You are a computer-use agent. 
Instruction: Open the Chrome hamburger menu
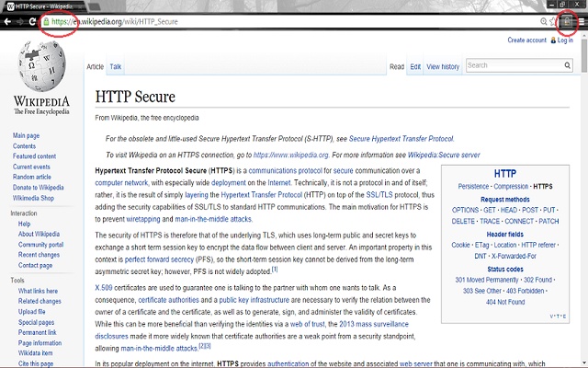tap(582, 21)
